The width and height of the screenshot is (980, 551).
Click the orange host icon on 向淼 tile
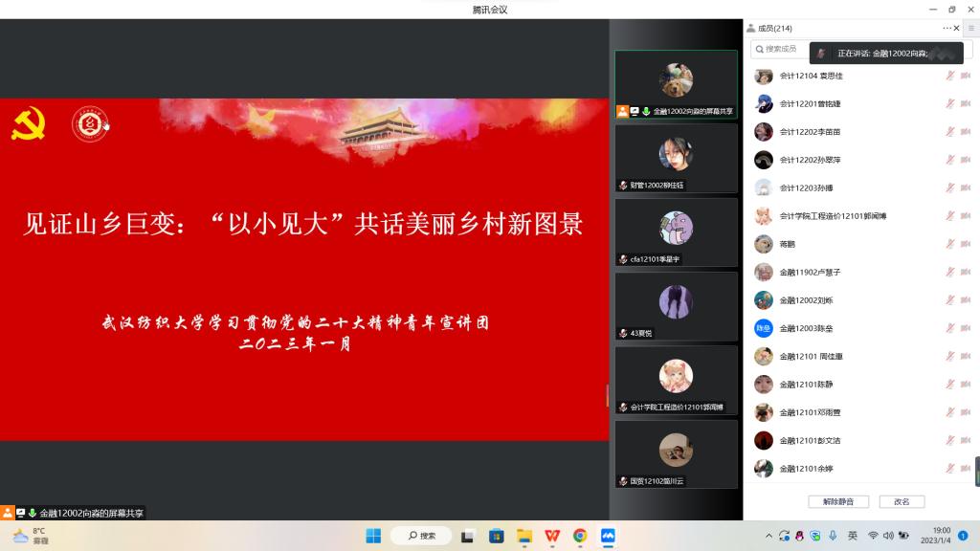pyautogui.click(x=623, y=112)
